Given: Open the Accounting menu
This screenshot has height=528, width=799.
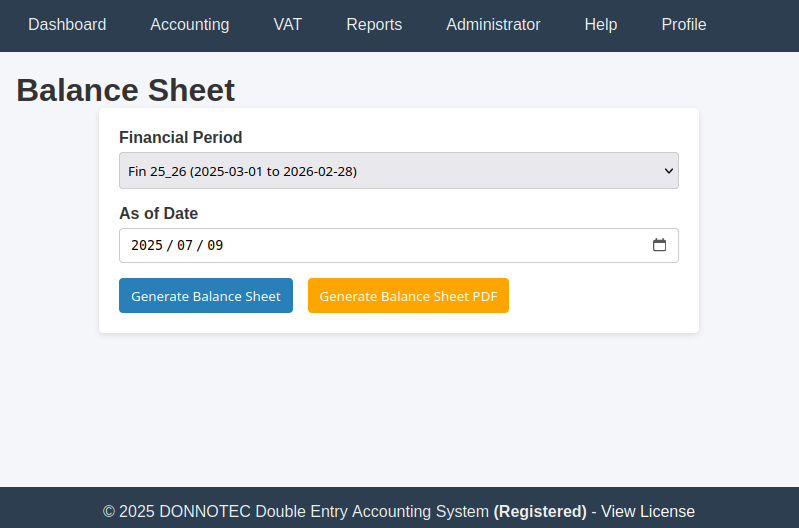Looking at the screenshot, I should tap(190, 24).
